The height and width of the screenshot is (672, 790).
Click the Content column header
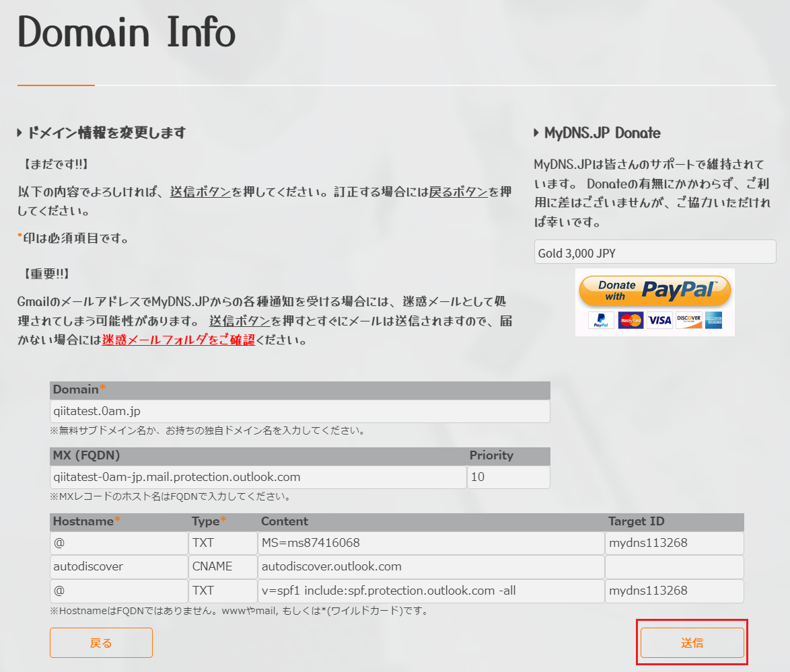(x=284, y=521)
